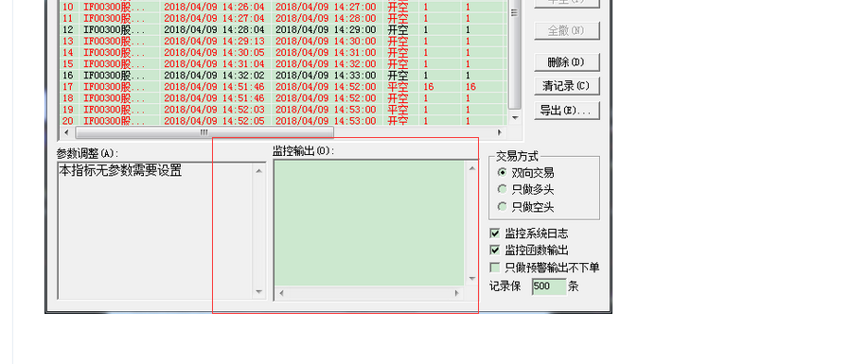
Task: Click the 开空 cell in row 12
Action: (x=398, y=30)
